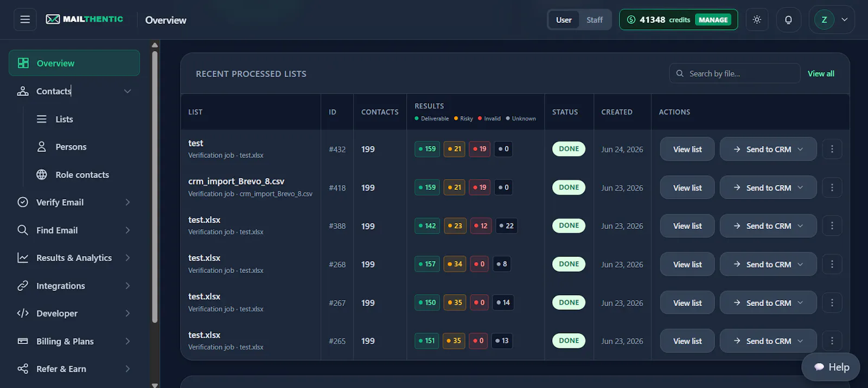The width and height of the screenshot is (868, 388).
Task: Click the Z user avatar
Action: [824, 20]
